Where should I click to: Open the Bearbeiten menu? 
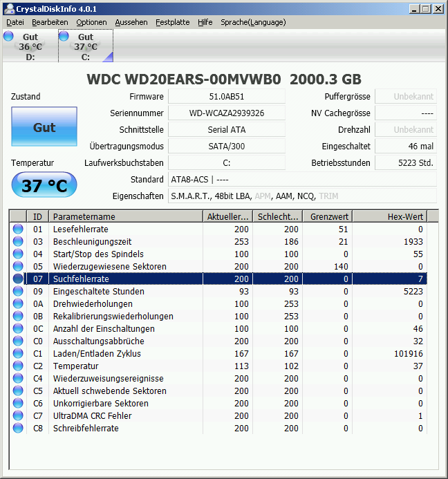[50, 22]
